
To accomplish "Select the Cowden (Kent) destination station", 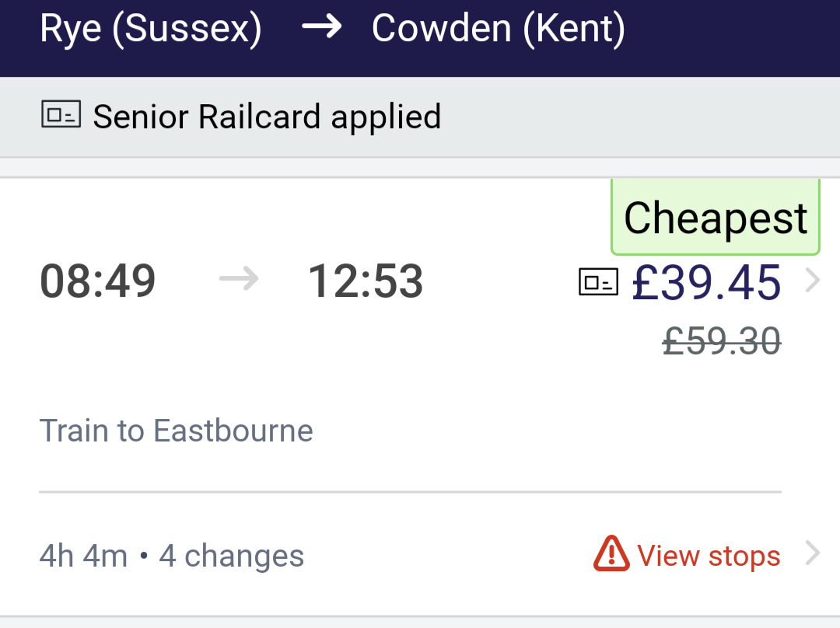I will [499, 28].
